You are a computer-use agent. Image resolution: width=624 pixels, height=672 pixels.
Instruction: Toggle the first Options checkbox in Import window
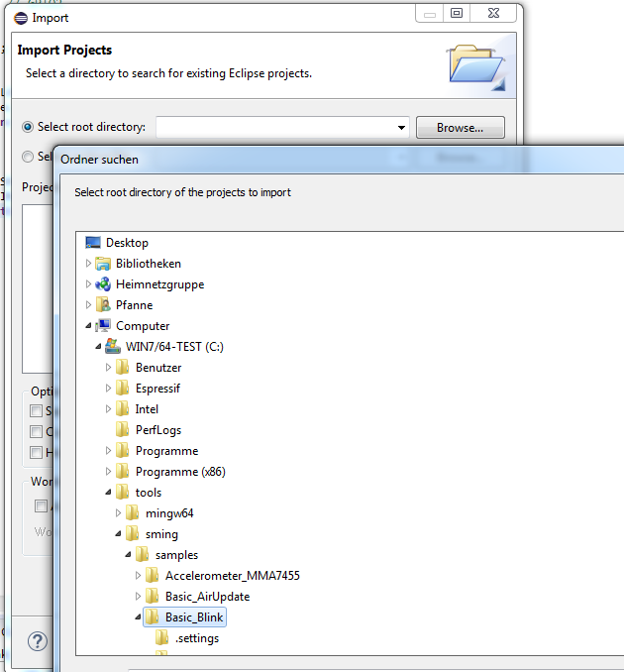point(36,410)
